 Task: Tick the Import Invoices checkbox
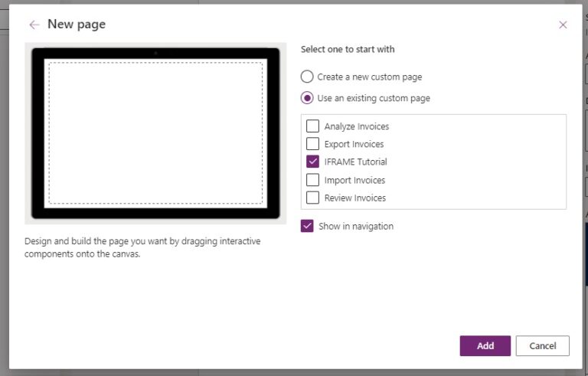click(x=312, y=180)
